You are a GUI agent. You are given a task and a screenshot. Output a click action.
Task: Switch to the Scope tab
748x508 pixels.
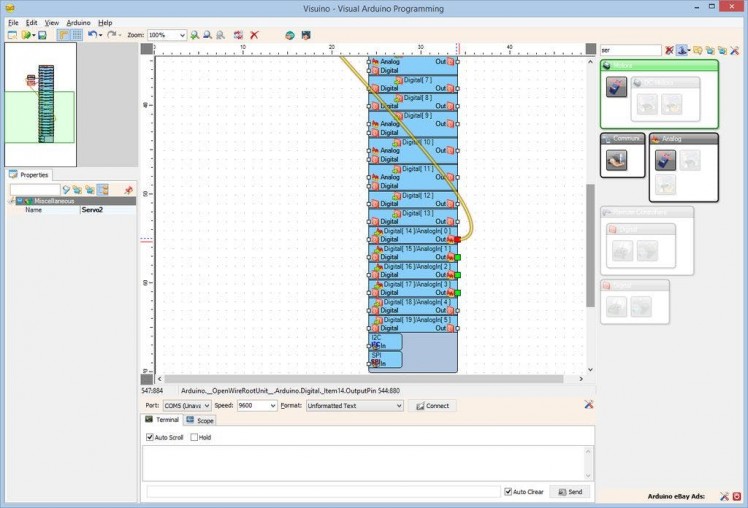pos(200,420)
